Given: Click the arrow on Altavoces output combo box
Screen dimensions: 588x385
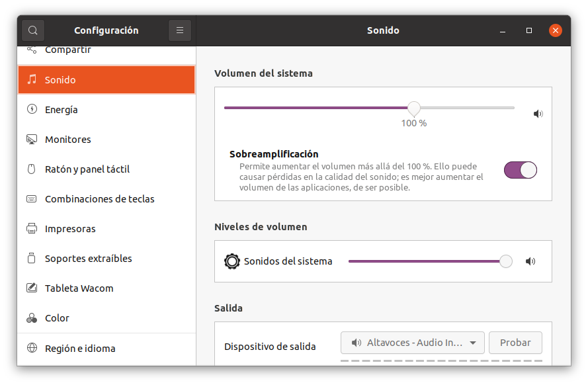Looking at the screenshot, I should [x=473, y=343].
